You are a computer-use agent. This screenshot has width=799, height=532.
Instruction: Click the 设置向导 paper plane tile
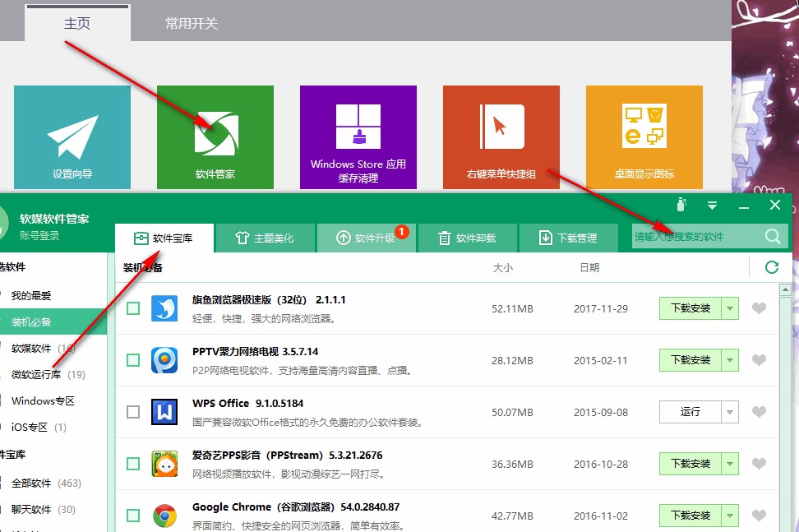click(x=72, y=136)
